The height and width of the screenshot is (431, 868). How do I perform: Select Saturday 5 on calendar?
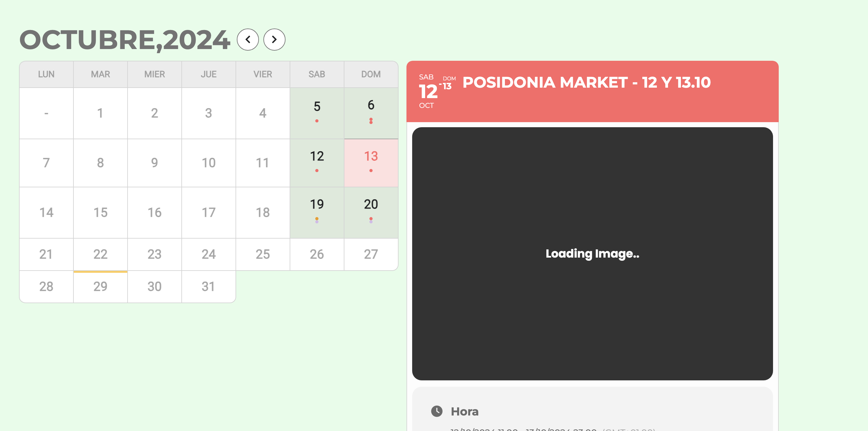pos(317,113)
